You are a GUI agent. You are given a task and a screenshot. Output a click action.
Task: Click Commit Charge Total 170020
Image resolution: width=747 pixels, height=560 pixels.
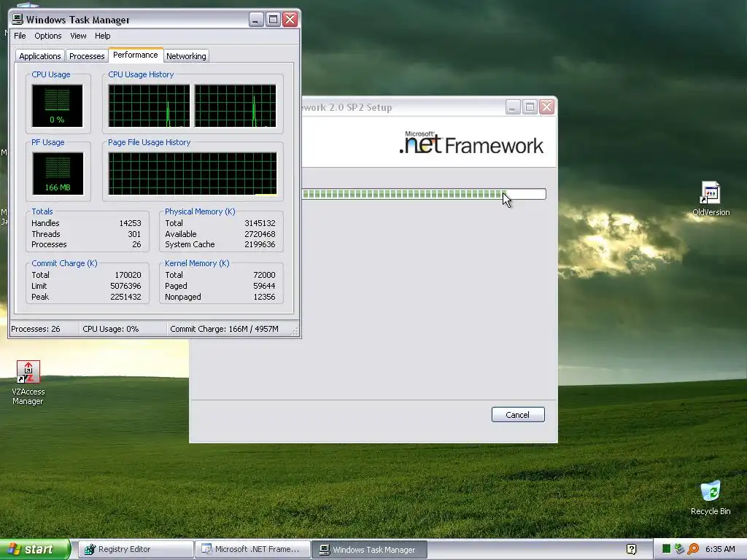tap(128, 275)
